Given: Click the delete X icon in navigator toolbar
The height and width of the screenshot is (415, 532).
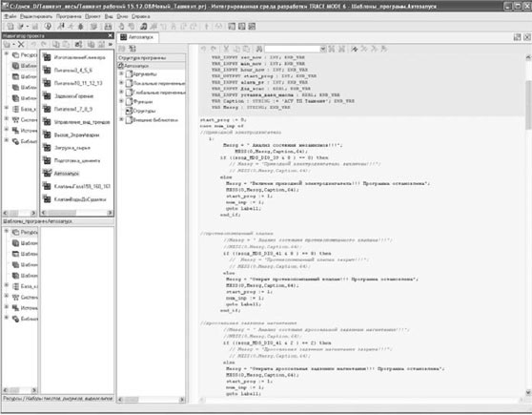Looking at the screenshot, I should tap(21, 44).
